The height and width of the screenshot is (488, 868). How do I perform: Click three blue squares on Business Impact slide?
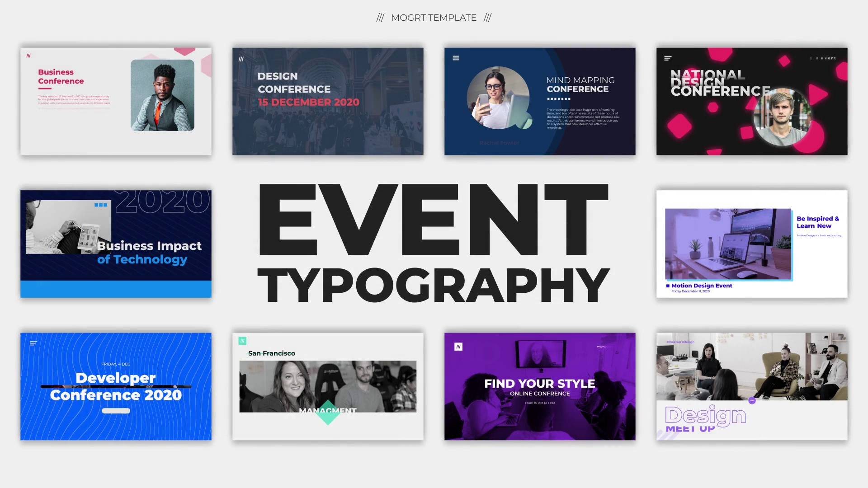click(x=101, y=205)
